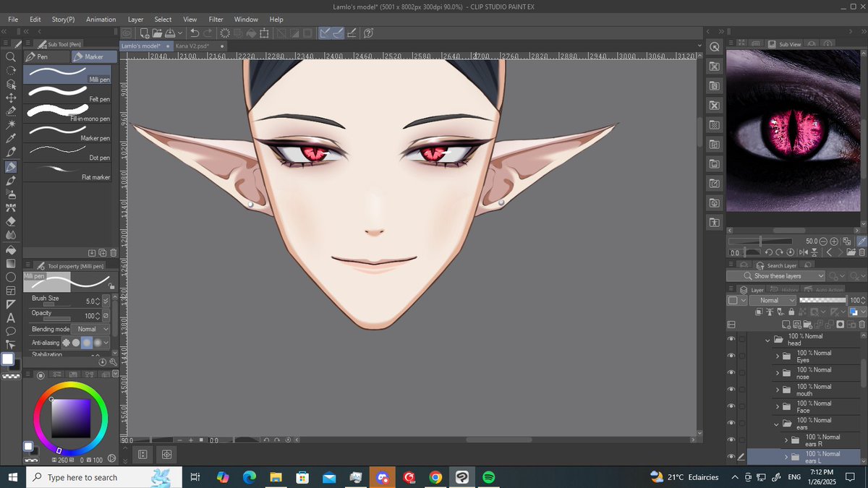This screenshot has height=488, width=868.
Task: Open Google Chrome from the taskbar
Action: [x=435, y=477]
